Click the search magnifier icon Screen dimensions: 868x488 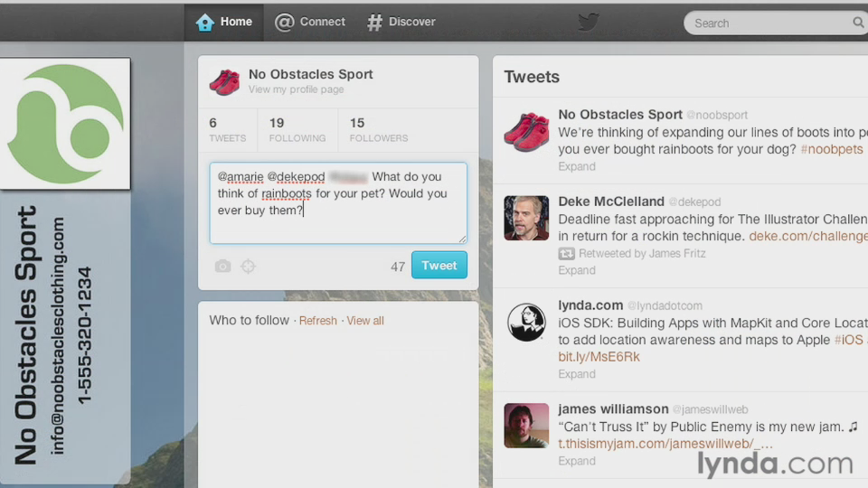[x=857, y=23]
